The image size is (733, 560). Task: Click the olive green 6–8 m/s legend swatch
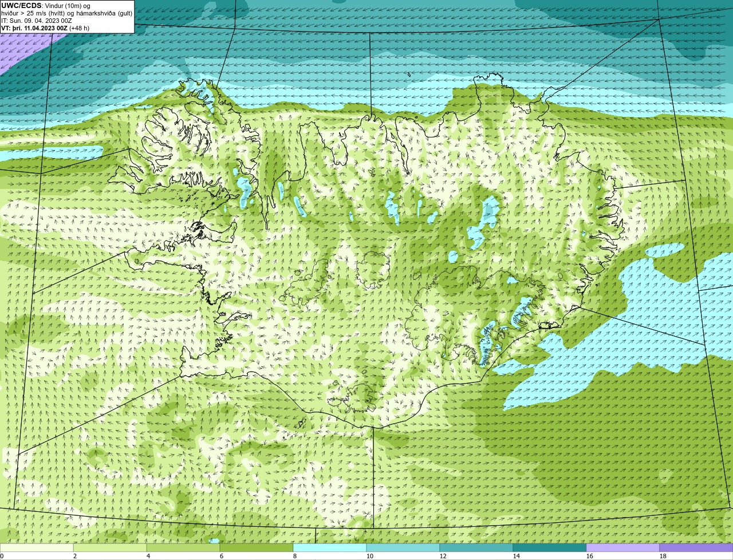point(257,548)
